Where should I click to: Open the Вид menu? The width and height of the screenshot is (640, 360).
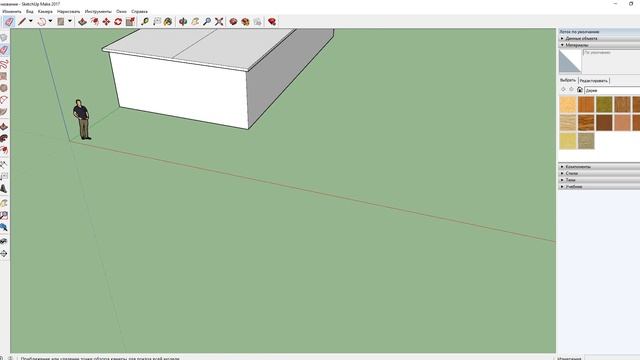(x=30, y=11)
